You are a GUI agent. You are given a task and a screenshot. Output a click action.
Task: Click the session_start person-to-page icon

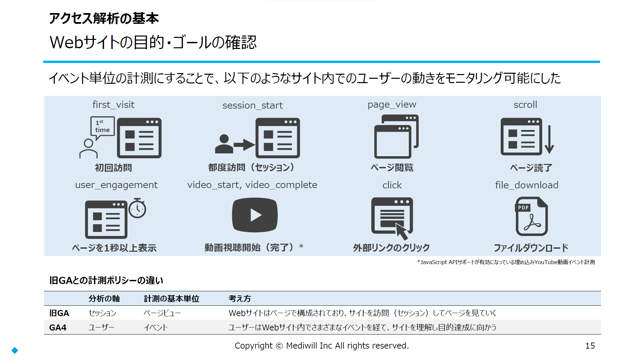tap(257, 138)
